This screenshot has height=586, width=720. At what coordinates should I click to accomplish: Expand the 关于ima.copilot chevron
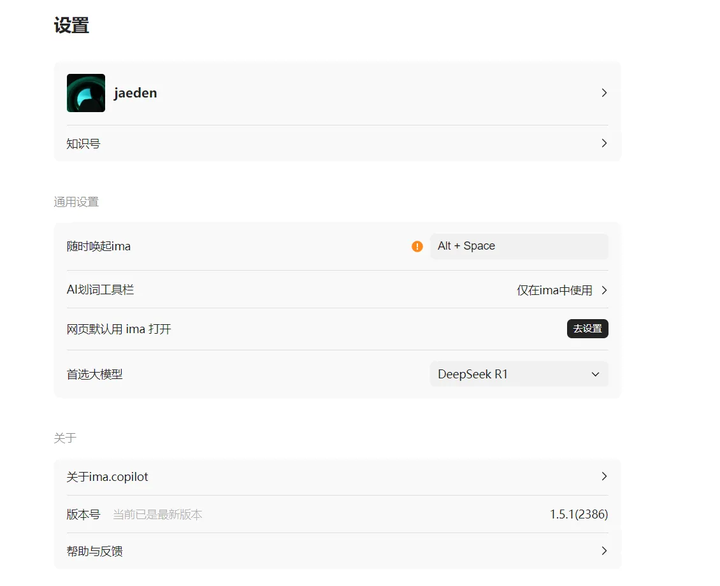[x=604, y=477]
